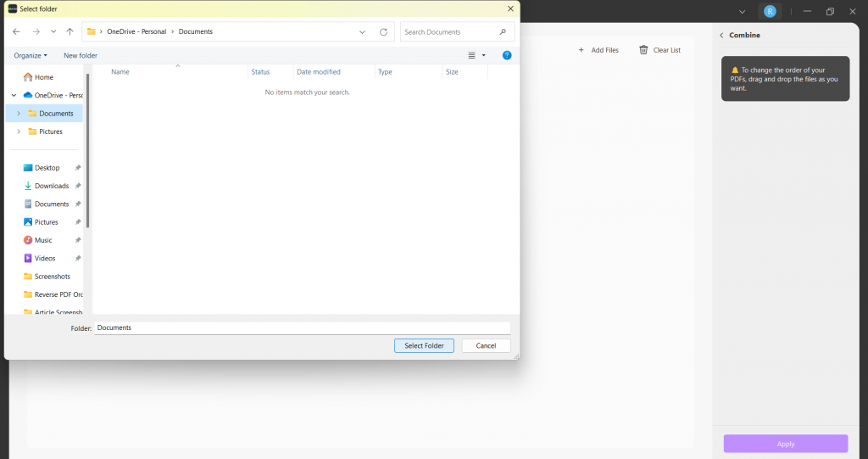Image resolution: width=868 pixels, height=459 pixels.
Task: Sort by Type column
Action: coord(385,71)
